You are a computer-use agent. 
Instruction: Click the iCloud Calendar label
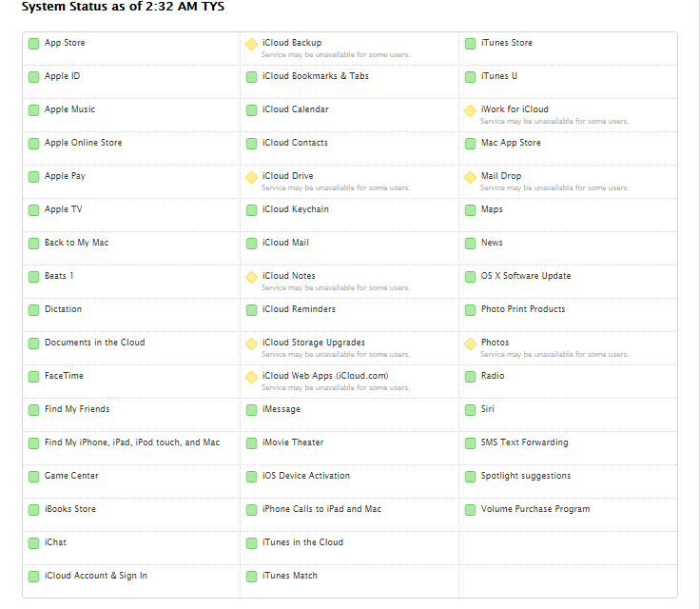click(295, 109)
